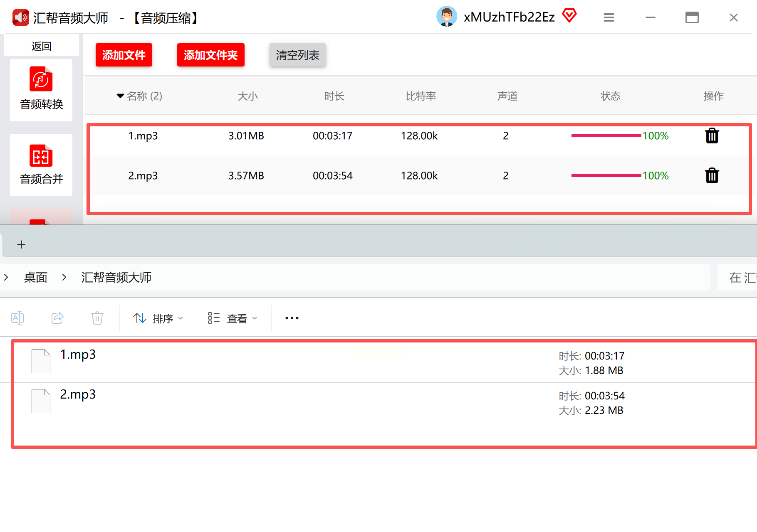Click the share icon in explorer toolbar

tap(57, 318)
